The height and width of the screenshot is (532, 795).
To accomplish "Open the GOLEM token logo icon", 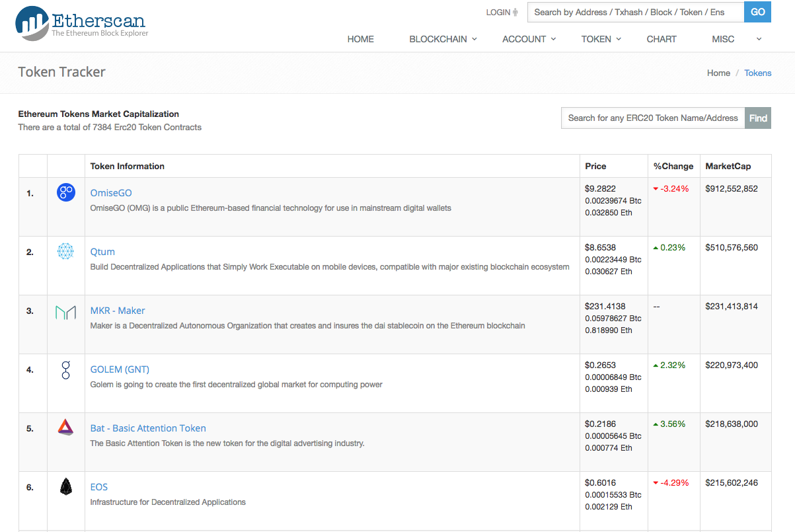I will (x=66, y=369).
